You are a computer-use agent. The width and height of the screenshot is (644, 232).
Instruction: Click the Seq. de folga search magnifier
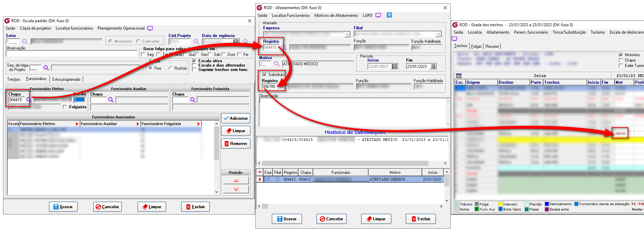[46, 68]
